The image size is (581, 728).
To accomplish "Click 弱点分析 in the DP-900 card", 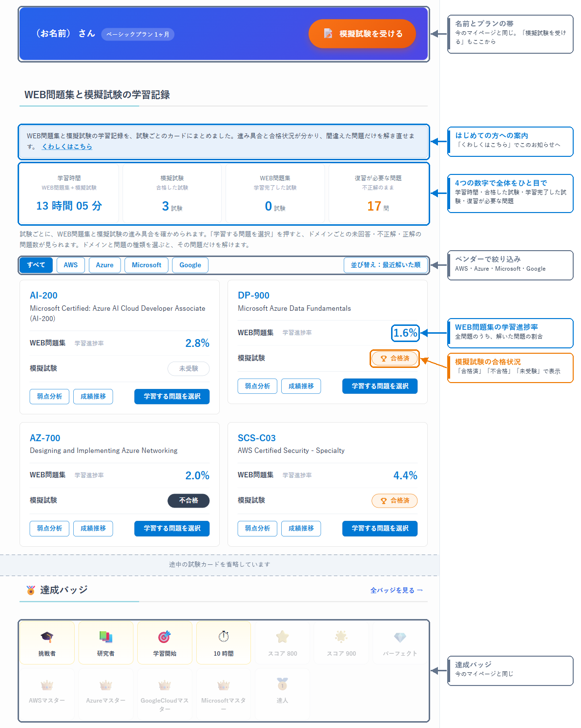I will pos(257,386).
